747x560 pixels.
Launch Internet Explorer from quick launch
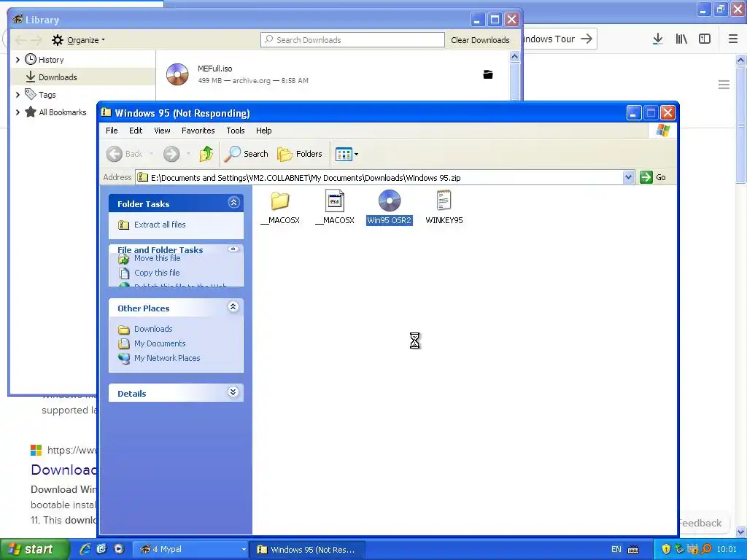85,549
